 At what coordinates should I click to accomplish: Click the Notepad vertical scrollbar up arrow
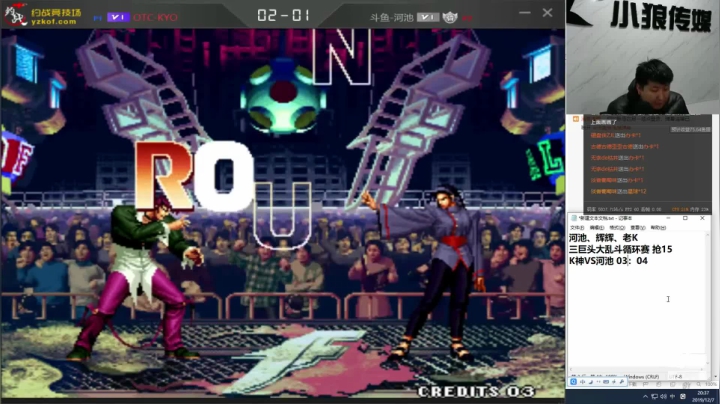[x=707, y=235]
